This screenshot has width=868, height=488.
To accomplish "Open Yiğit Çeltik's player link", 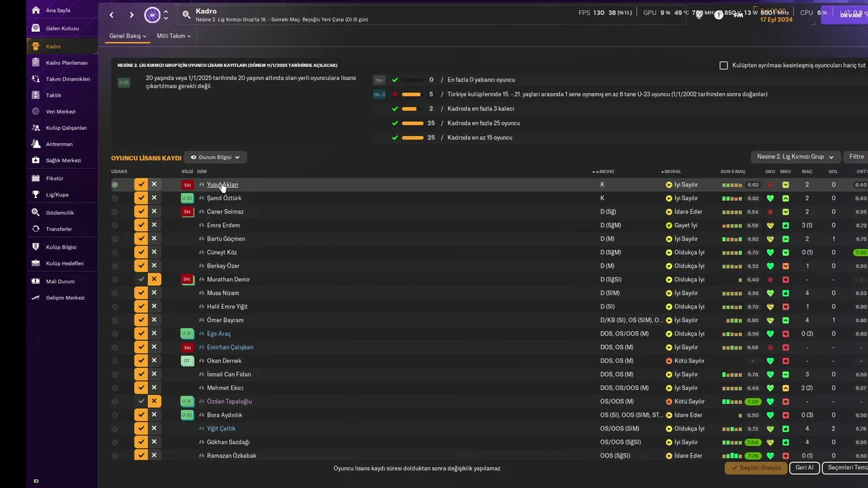I will pyautogui.click(x=221, y=428).
